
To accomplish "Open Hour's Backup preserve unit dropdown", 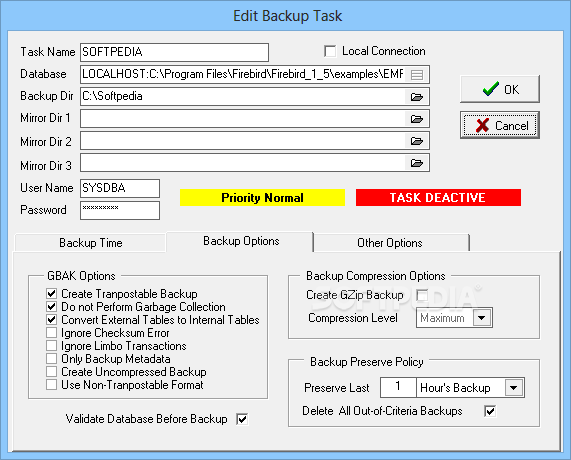I will click(x=513, y=388).
